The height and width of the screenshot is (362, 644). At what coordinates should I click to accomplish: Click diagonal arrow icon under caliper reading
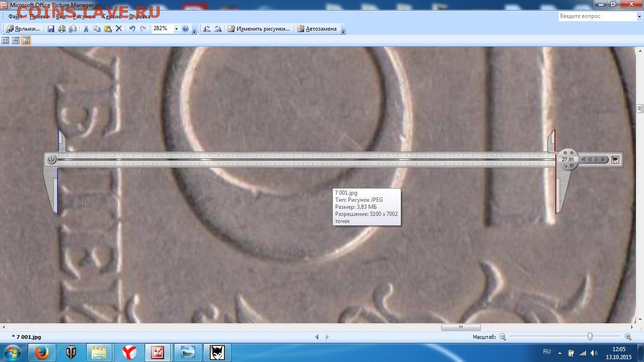click(x=565, y=165)
